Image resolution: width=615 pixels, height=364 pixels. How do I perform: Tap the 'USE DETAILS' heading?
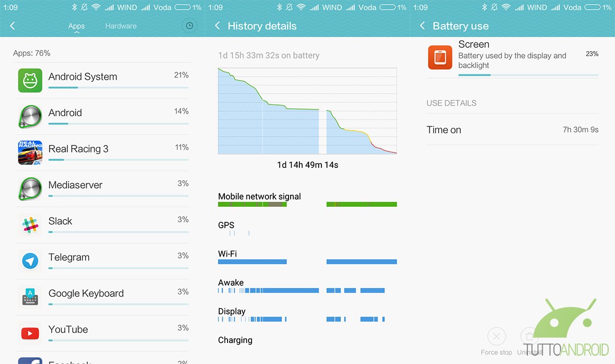(452, 103)
